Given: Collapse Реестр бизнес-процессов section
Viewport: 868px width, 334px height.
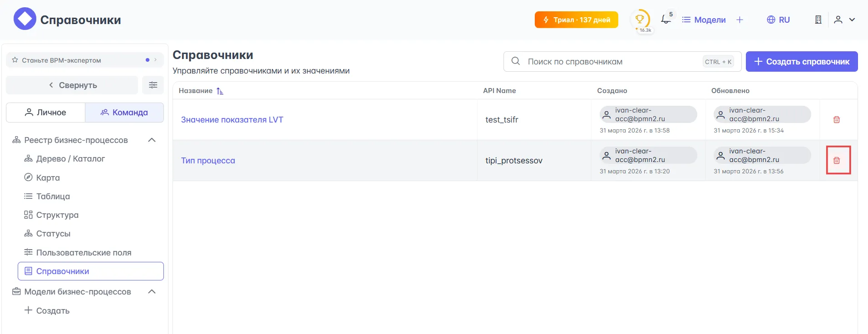Looking at the screenshot, I should [x=152, y=140].
